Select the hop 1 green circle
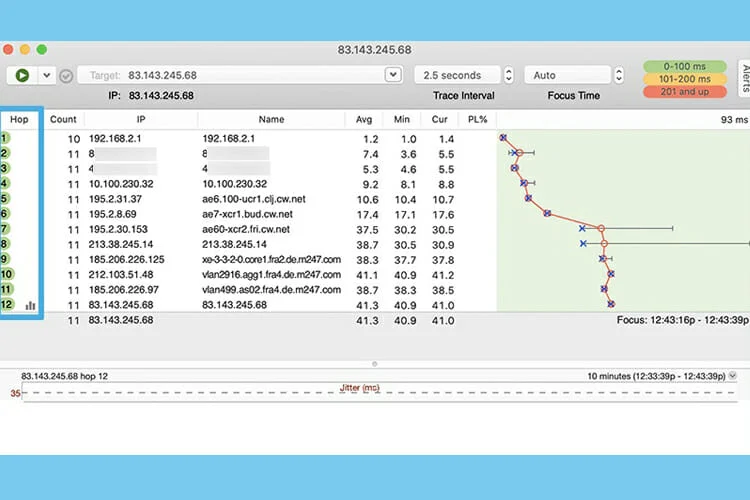Image resolution: width=750 pixels, height=500 pixels. pyautogui.click(x=7, y=138)
